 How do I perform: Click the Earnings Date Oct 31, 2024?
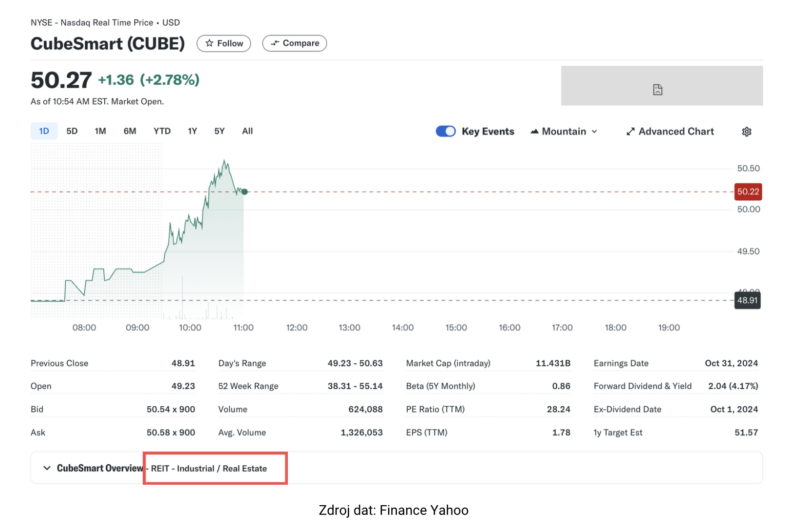point(732,363)
